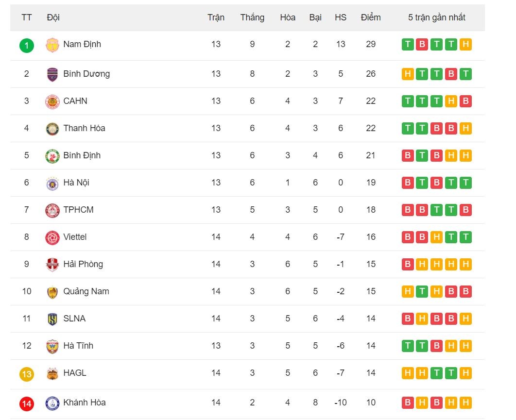Click the Nam Định club logo
The width and height of the screenshot is (516, 420).
52,45
